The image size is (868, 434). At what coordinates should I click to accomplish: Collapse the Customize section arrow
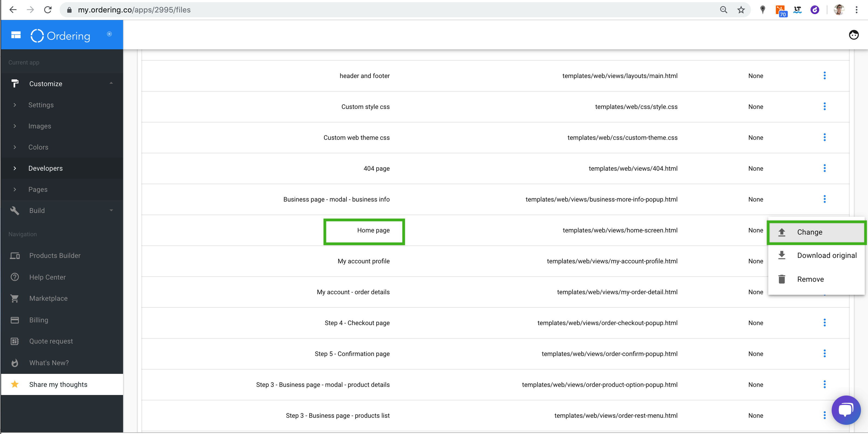[111, 83]
